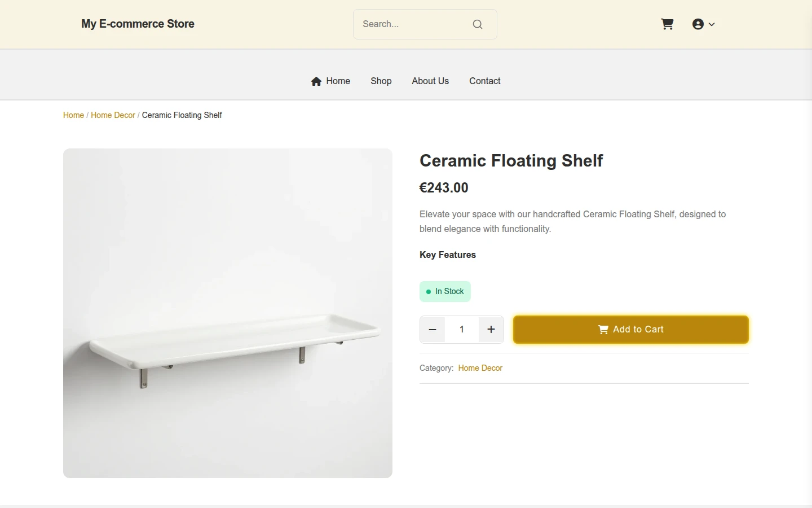
Task: Click the user account avatar icon
Action: point(698,24)
